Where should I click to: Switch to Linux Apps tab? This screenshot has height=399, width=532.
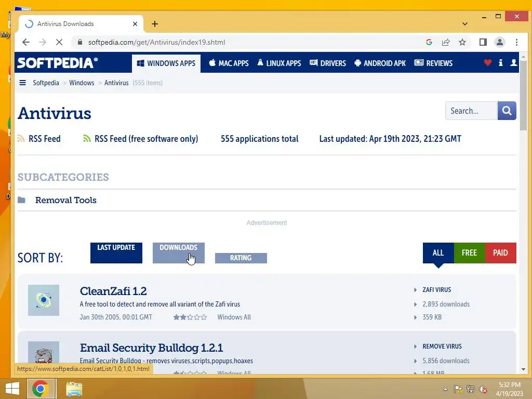click(x=279, y=63)
